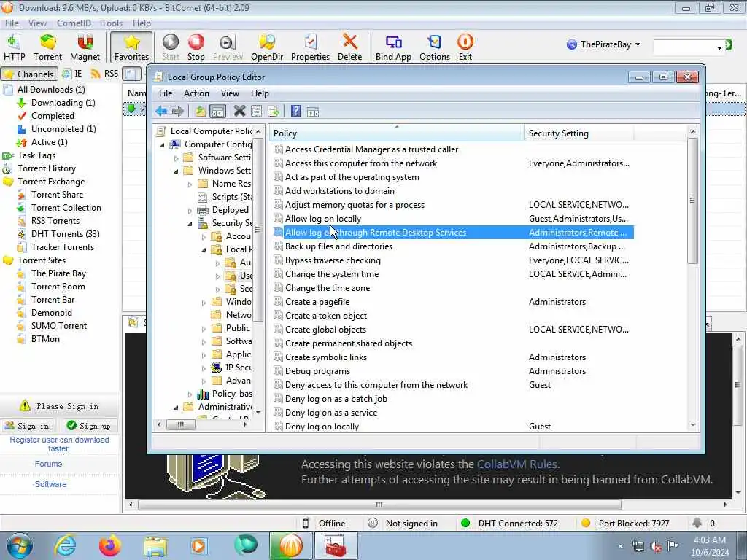
Task: Collapse the Local Policies tree node
Action: (204, 249)
